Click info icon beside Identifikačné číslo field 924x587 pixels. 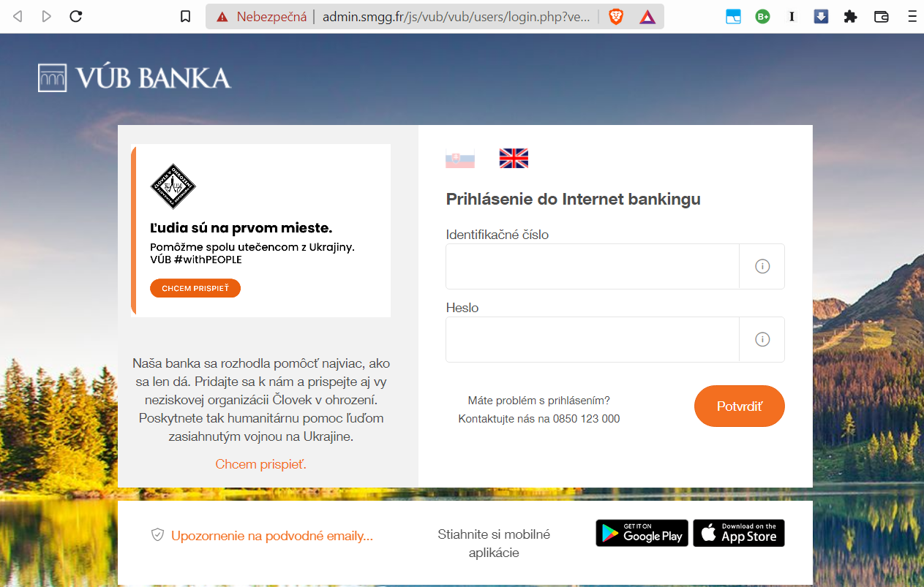point(762,267)
